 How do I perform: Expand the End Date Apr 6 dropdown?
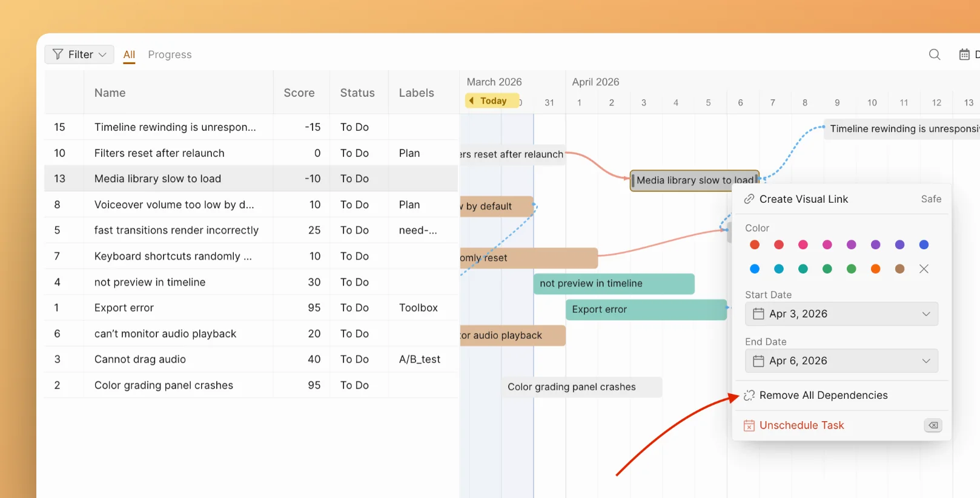pos(925,361)
